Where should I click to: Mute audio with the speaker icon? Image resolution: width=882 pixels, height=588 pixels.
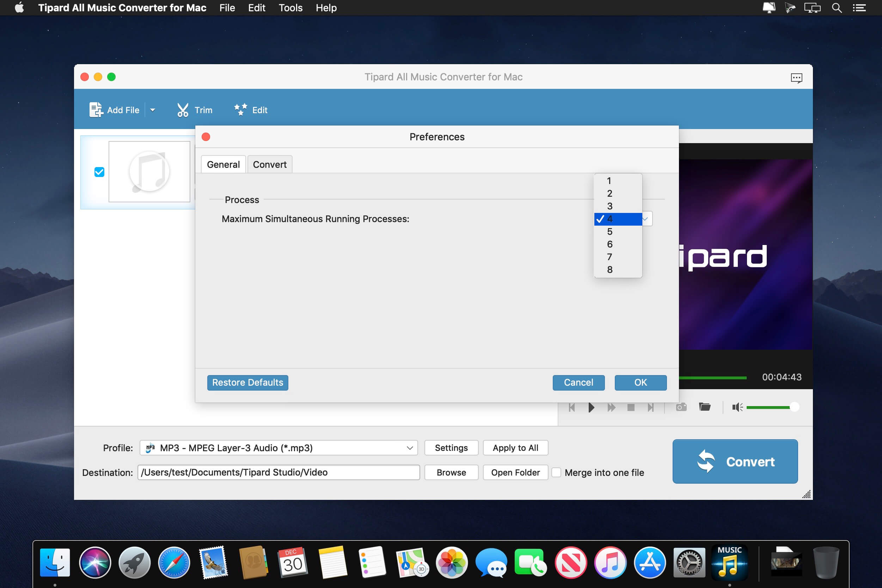click(737, 407)
